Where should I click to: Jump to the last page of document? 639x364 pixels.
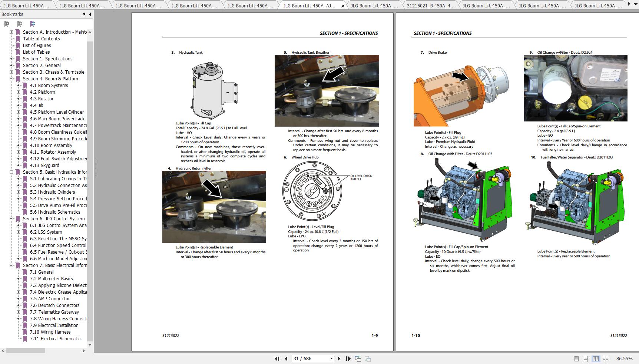(348, 358)
